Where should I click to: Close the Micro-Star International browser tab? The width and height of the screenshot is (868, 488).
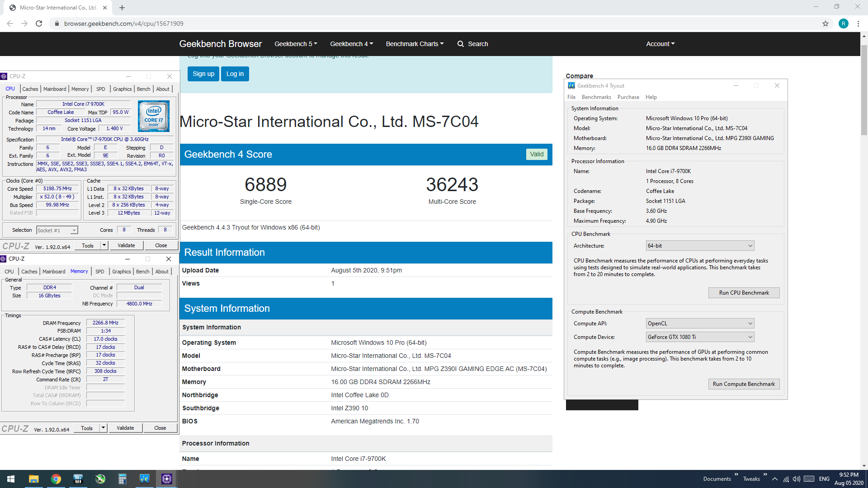[105, 8]
